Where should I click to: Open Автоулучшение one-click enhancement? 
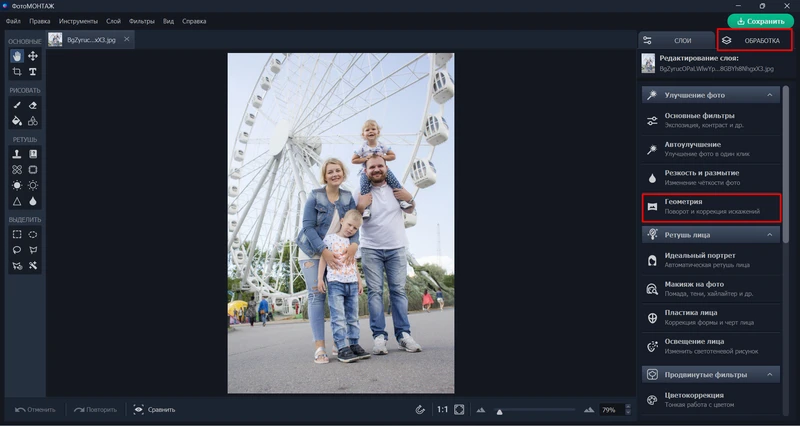coord(711,149)
